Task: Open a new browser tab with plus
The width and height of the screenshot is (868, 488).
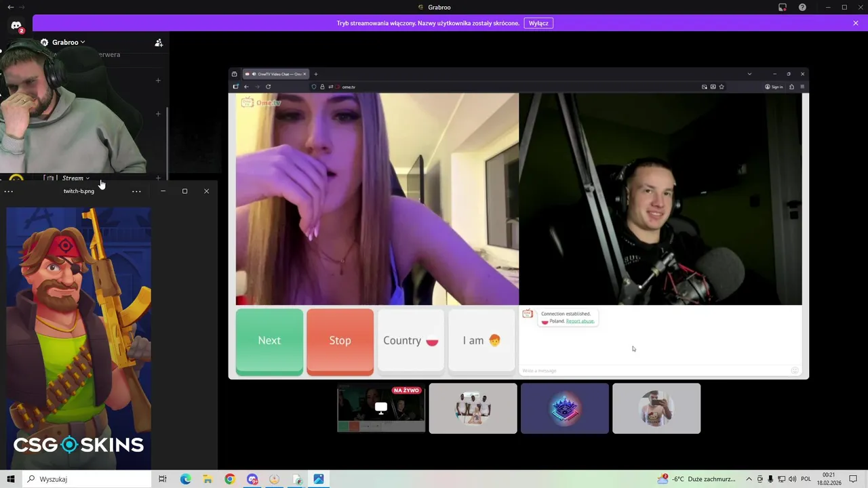Action: point(315,74)
